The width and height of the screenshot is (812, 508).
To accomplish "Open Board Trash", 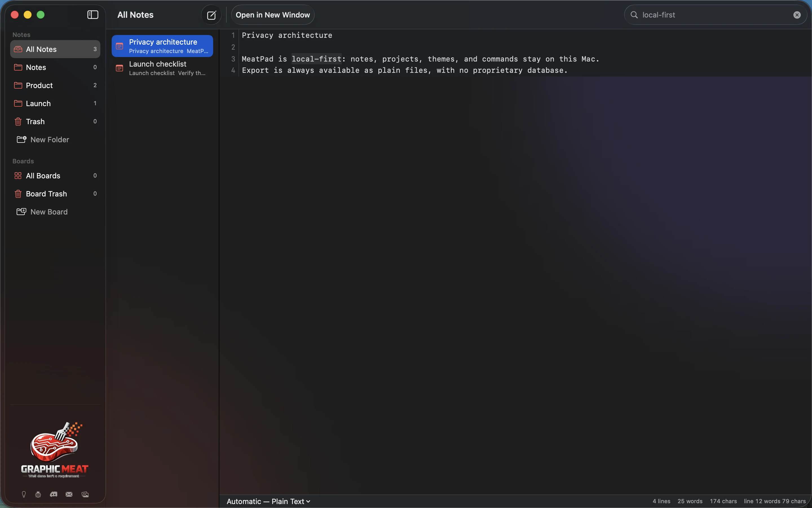I will [55, 194].
